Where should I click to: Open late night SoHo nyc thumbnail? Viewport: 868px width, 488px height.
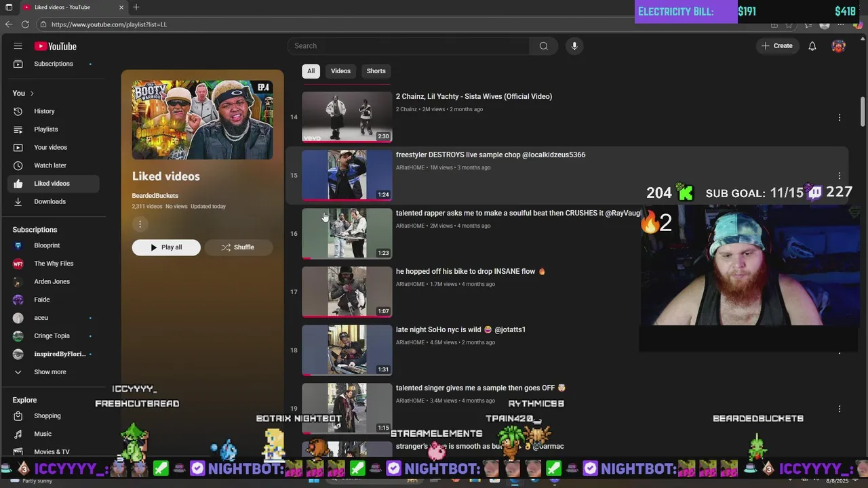347,350
